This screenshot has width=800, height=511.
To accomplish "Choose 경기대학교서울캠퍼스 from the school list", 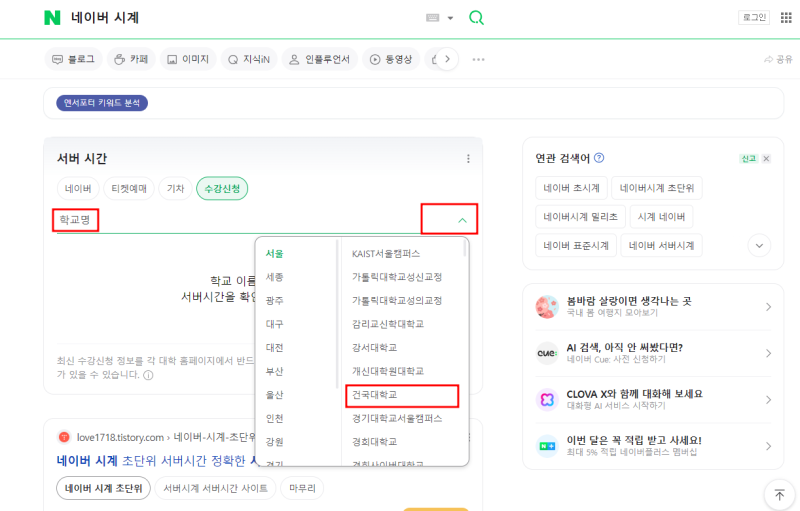I will click(x=397, y=418).
